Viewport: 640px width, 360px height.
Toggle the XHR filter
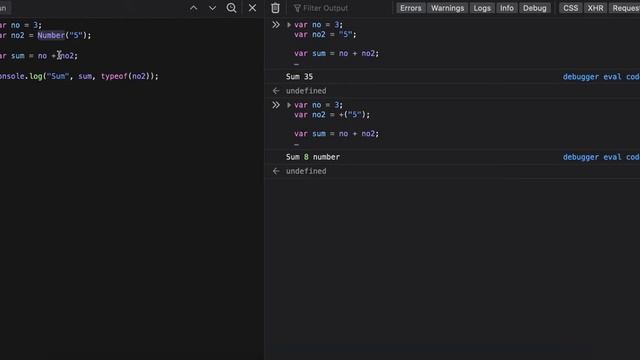[596, 8]
